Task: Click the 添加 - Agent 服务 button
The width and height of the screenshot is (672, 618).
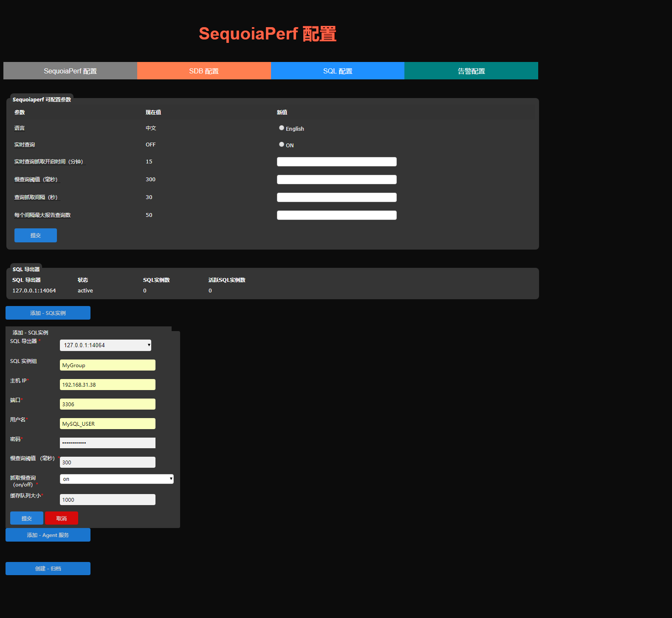Action: 48,535
